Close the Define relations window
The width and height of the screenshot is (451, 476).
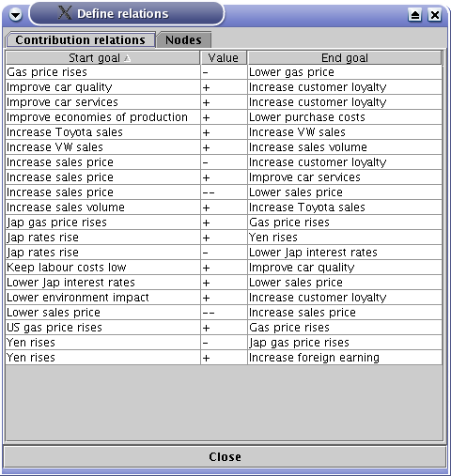pos(435,15)
